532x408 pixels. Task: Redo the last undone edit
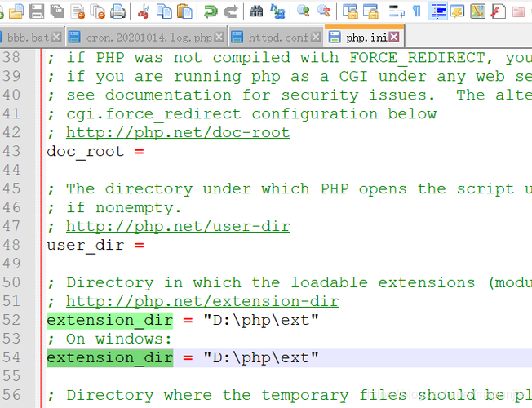point(231,11)
